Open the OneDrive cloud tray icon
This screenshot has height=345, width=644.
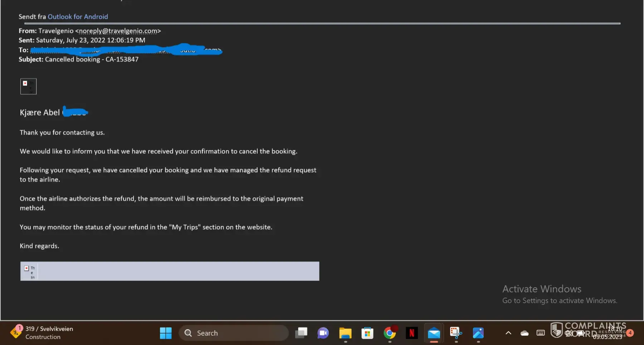(525, 333)
